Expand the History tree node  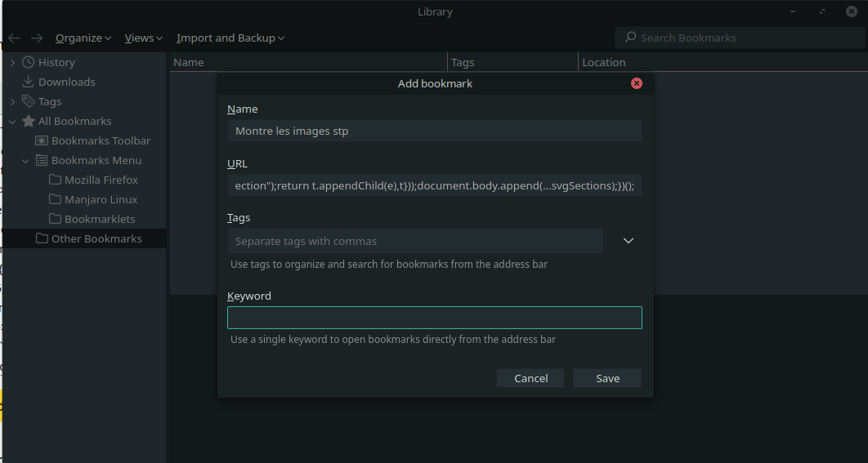coord(12,62)
